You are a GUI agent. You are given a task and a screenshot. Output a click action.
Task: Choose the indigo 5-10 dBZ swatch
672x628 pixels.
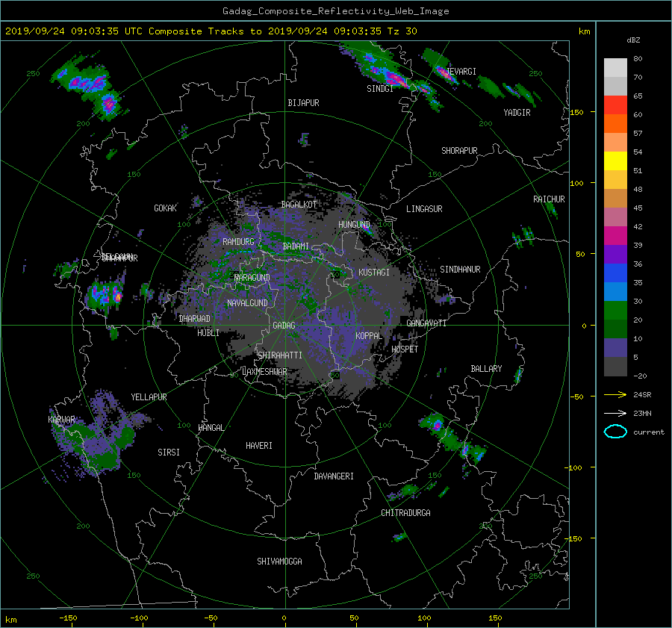click(615, 347)
